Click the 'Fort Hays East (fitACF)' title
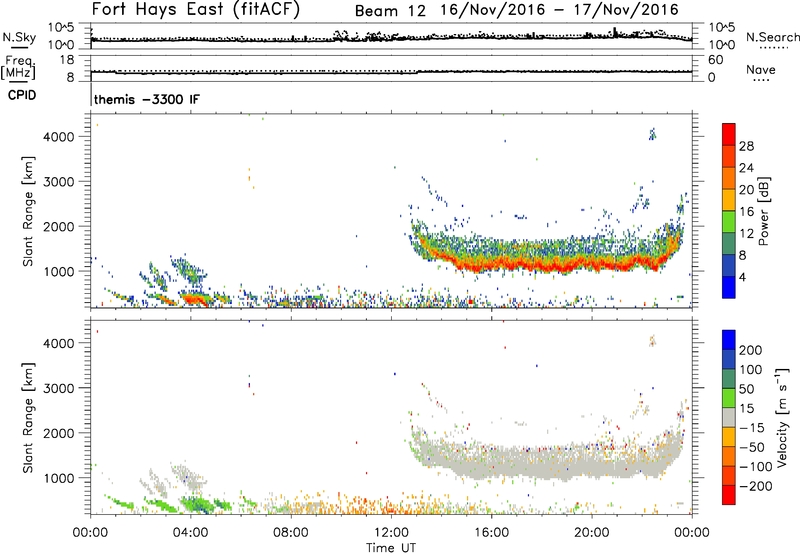Image resolution: width=800 pixels, height=554 pixels. (x=196, y=10)
